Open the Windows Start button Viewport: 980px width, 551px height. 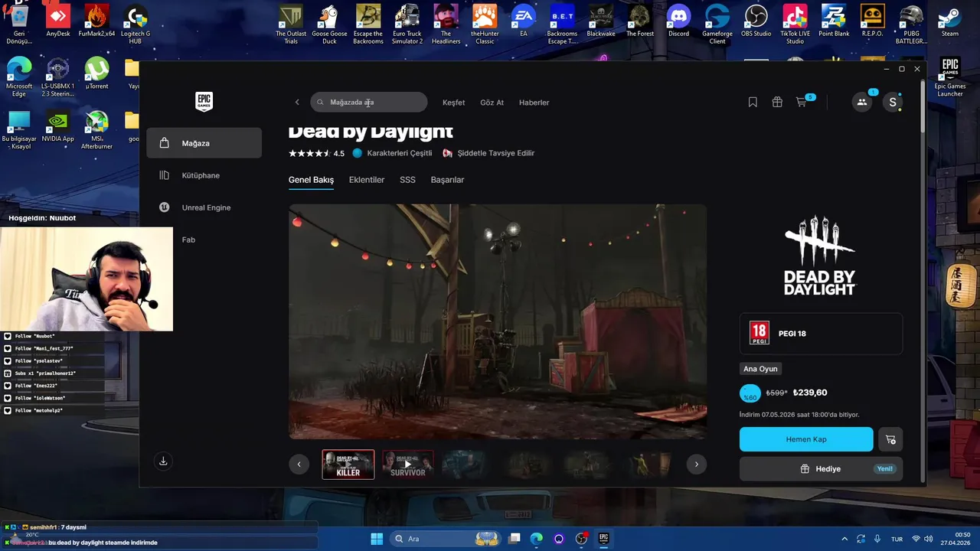click(377, 539)
